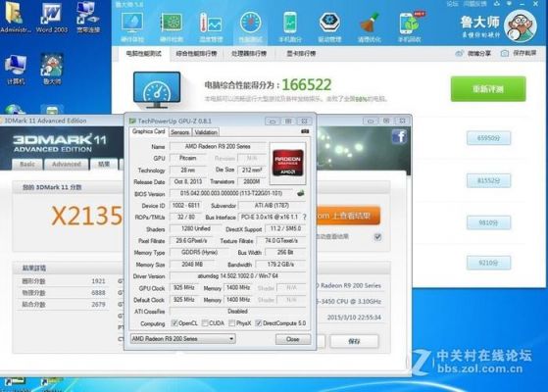Click the Bus Interface question mark
548x392 pixels.
(x=305, y=217)
